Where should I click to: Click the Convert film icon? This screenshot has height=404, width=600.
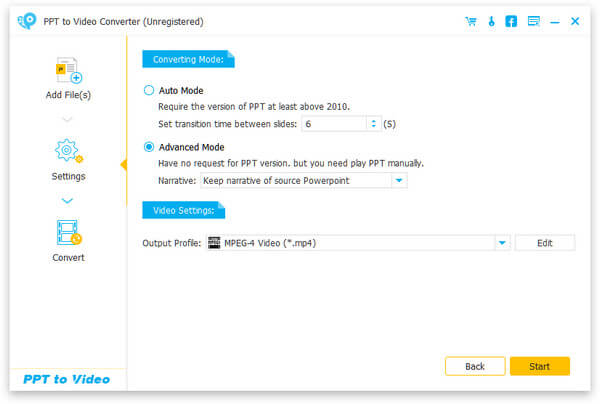pos(68,233)
